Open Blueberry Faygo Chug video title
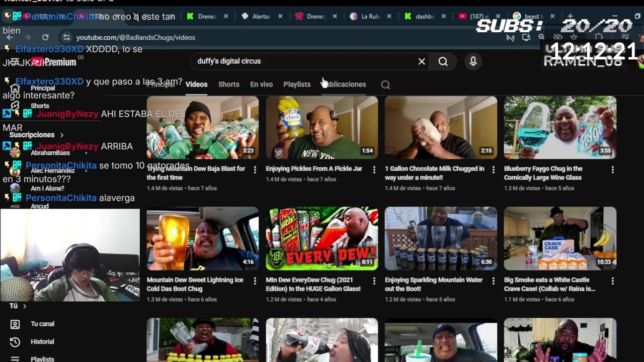Screen dimensions: 644x362 [543, 173]
